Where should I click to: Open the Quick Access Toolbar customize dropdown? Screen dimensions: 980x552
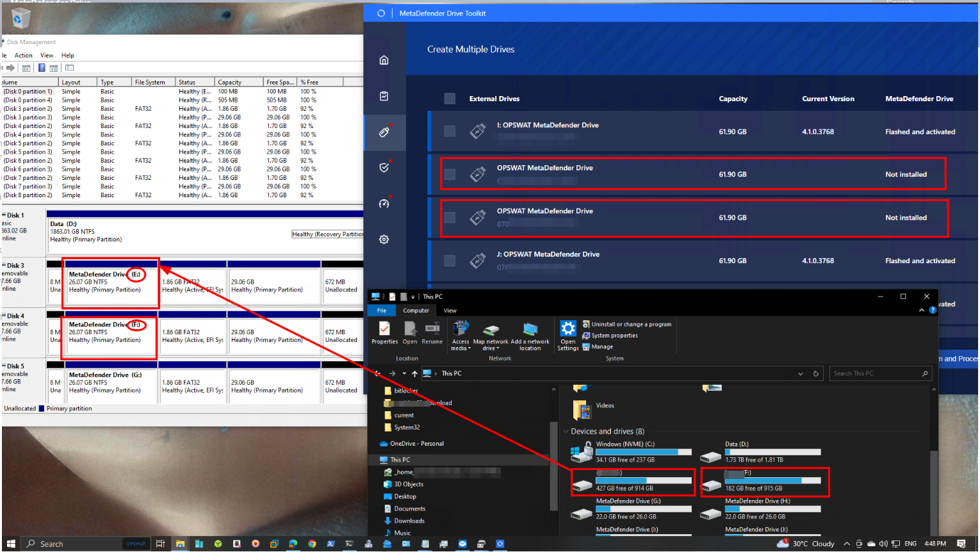click(413, 297)
